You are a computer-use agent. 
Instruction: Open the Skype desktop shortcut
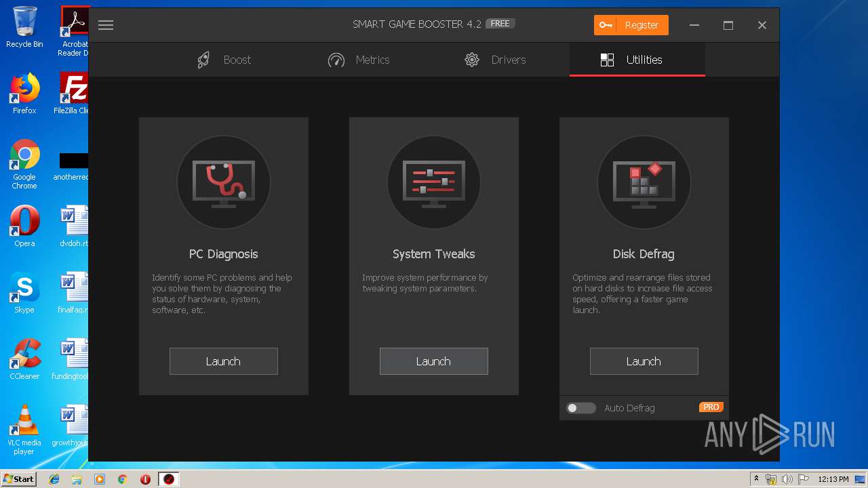(24, 293)
